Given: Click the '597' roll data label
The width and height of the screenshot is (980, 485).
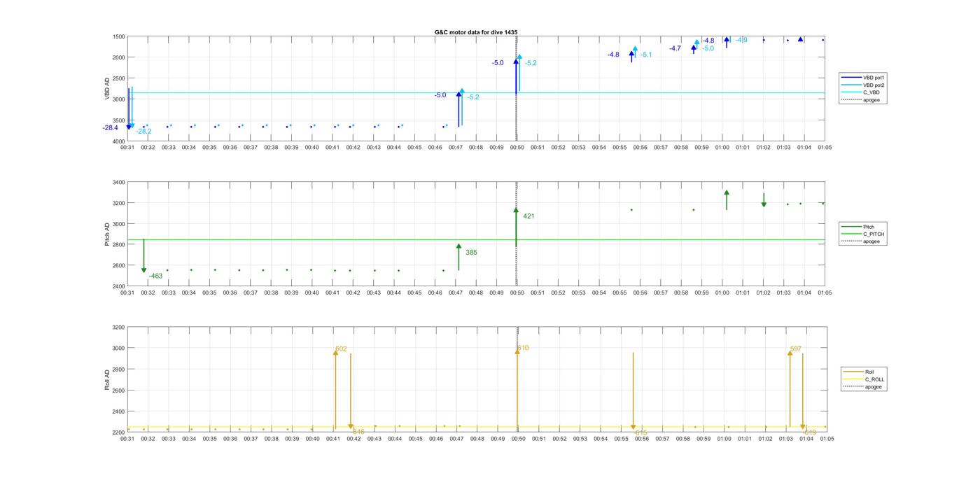Looking at the screenshot, I should point(795,349).
